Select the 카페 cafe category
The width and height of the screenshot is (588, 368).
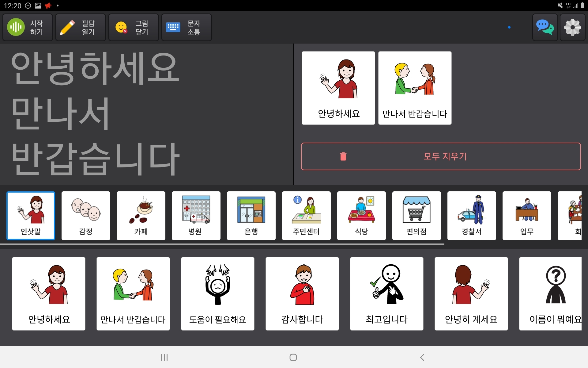141,216
